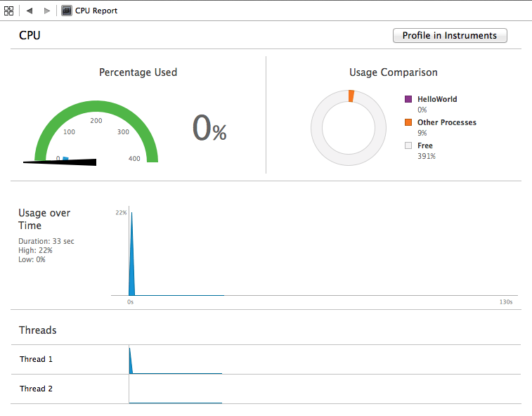
Task: Click the Threads section heading
Action: pos(38,330)
